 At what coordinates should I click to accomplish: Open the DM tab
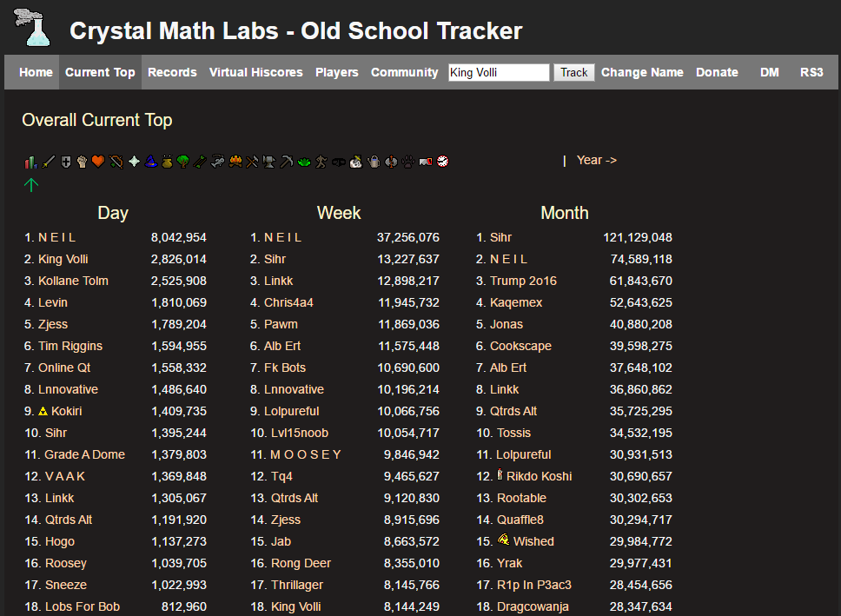(x=770, y=72)
